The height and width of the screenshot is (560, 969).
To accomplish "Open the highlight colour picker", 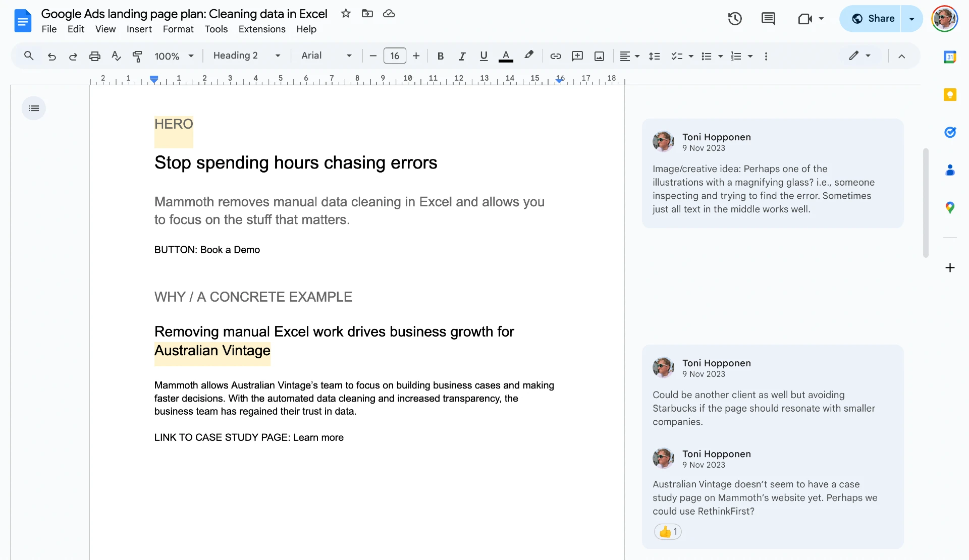I will pos(528,55).
